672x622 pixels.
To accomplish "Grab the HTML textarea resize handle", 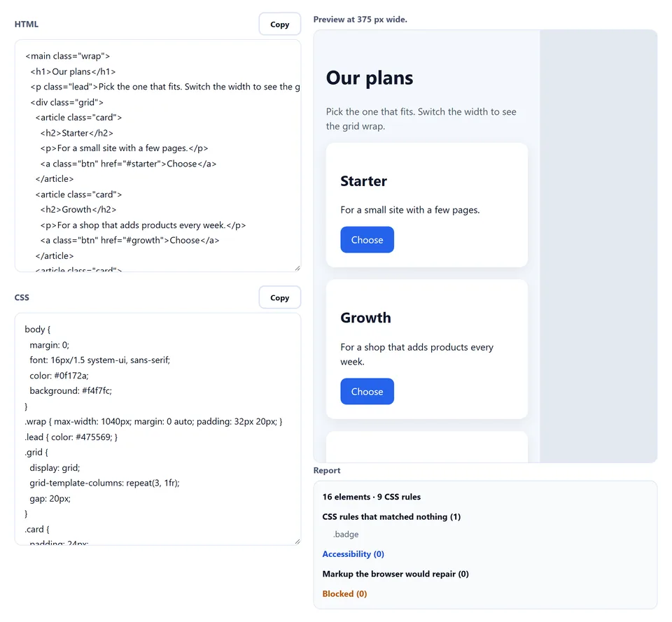I will coord(297,268).
